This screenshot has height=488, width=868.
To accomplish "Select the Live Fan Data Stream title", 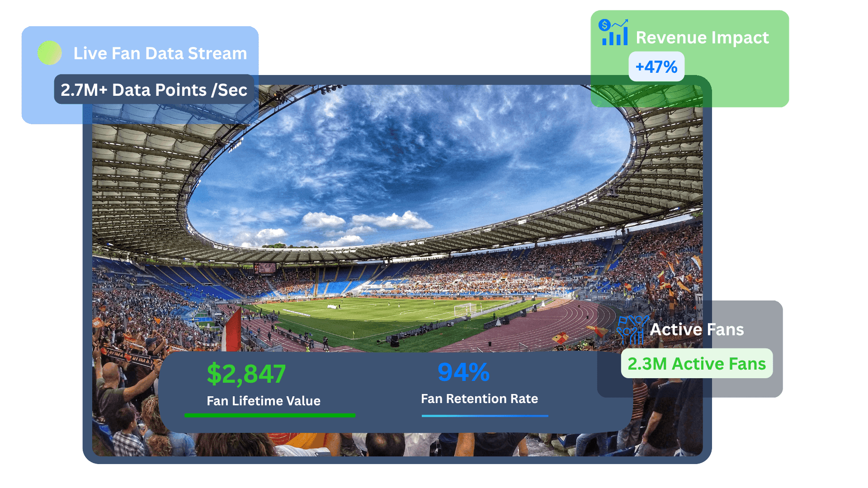I will tap(160, 53).
